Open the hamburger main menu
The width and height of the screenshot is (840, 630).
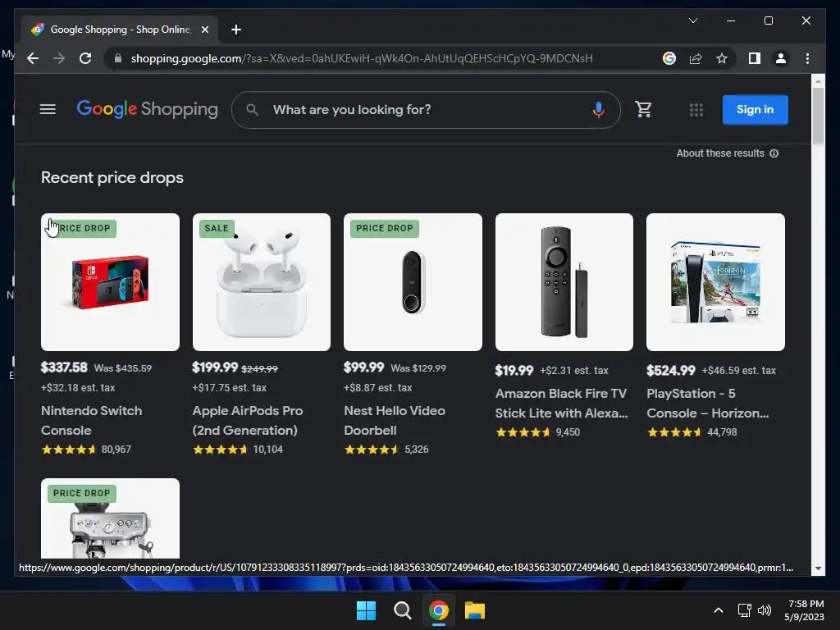(x=48, y=109)
